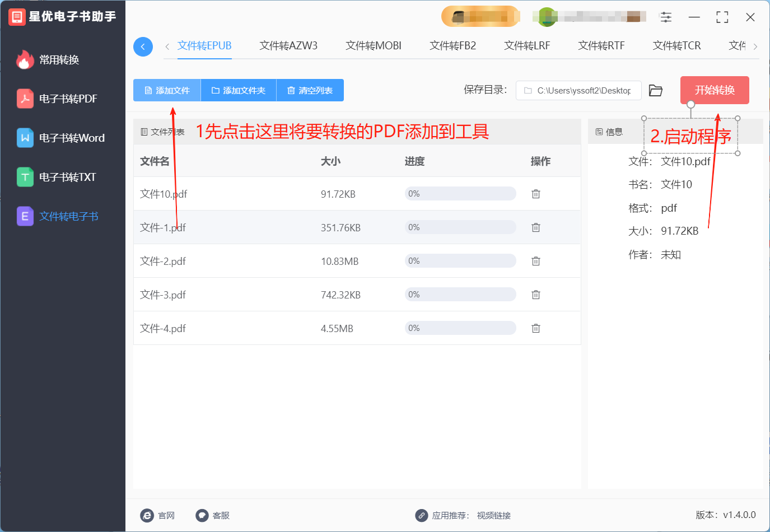
Task: Click progress bar of 文件-2.pdf
Action: click(x=460, y=261)
